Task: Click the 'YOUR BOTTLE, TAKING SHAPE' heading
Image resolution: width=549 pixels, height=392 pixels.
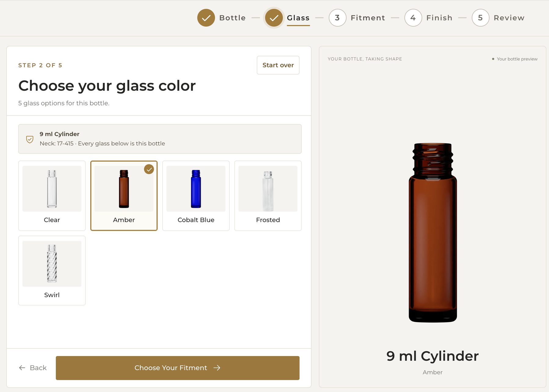Action: pyautogui.click(x=365, y=59)
